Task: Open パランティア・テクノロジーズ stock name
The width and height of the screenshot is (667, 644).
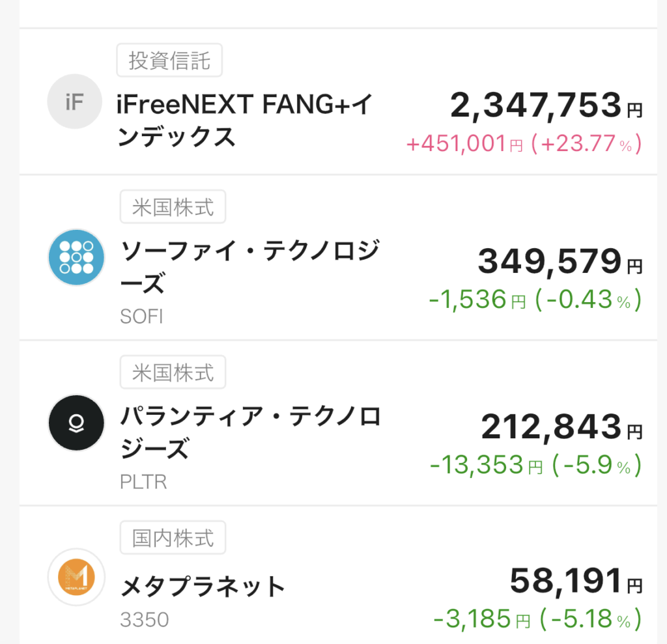Action: (251, 432)
